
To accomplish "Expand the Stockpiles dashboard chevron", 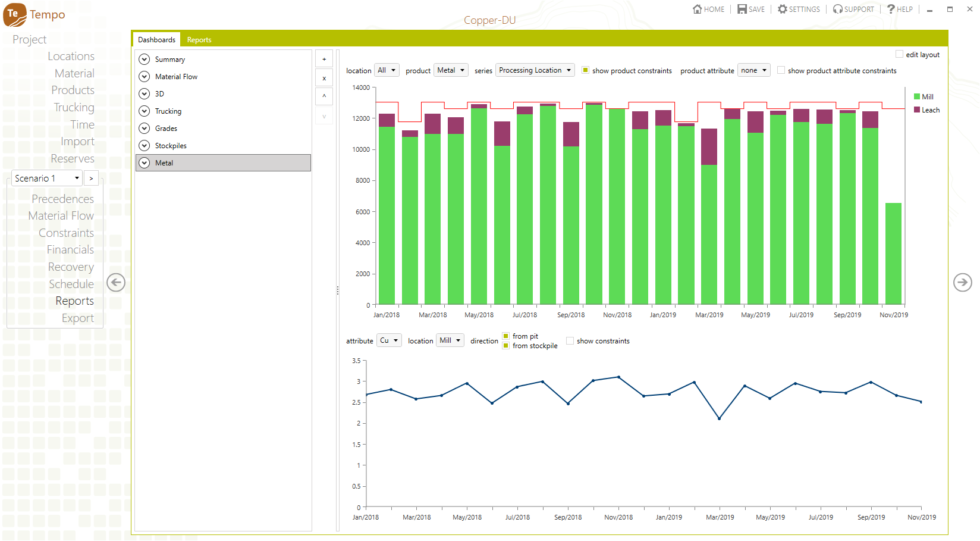I will pos(144,146).
